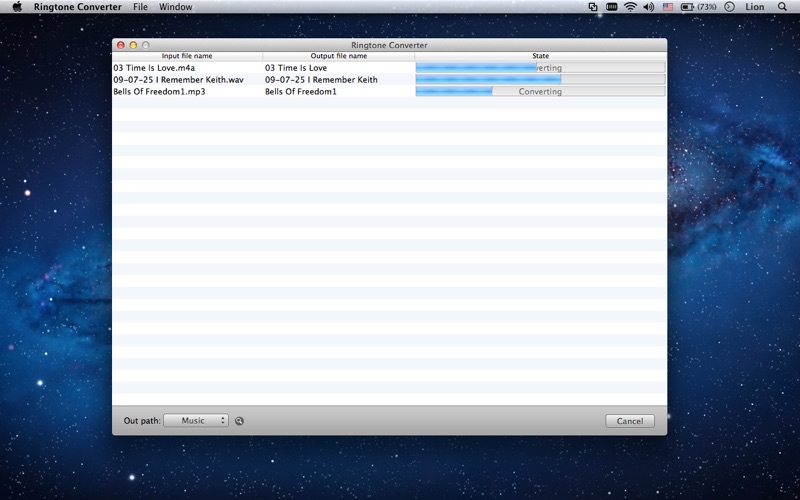Click the keyboard viewer icon in menu bar
This screenshot has width=800, height=500.
(611, 7)
